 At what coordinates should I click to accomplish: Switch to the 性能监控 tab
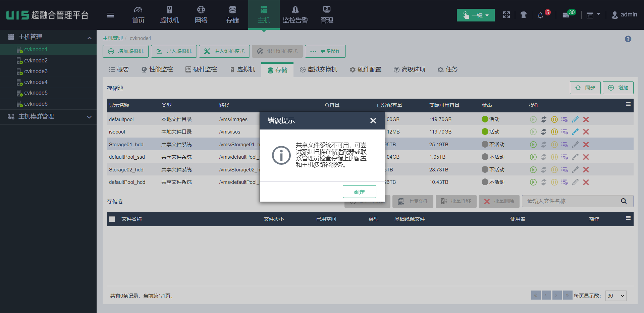point(157,69)
